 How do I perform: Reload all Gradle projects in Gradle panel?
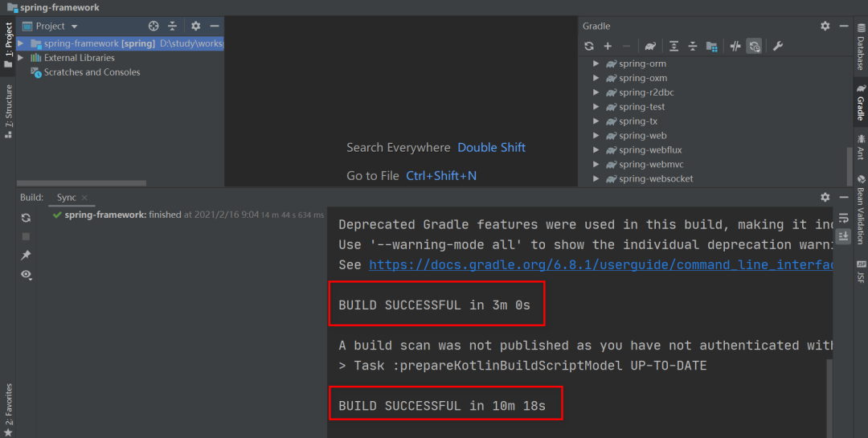[x=589, y=47]
